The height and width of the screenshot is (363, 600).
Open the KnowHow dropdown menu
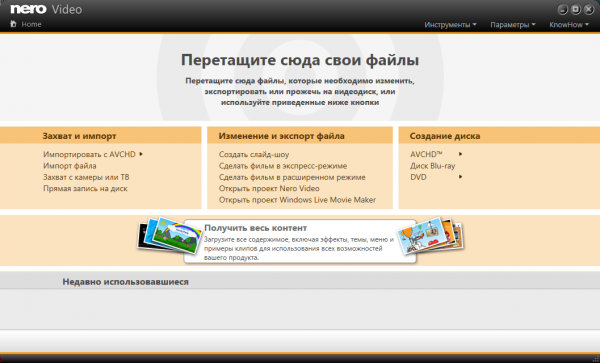pos(569,25)
